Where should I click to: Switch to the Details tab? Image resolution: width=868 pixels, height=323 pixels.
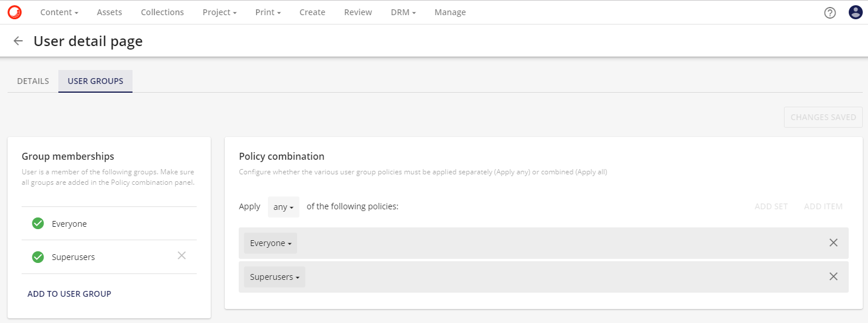click(x=33, y=81)
